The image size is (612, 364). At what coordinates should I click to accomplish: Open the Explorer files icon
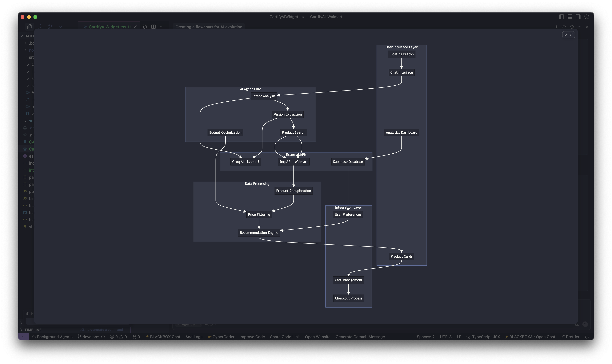point(29,26)
